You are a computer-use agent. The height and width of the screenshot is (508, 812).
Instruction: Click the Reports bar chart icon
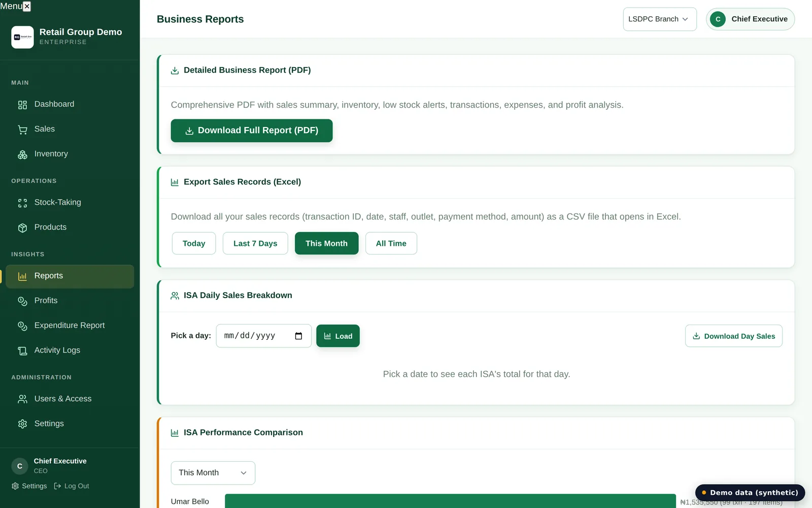pos(22,276)
